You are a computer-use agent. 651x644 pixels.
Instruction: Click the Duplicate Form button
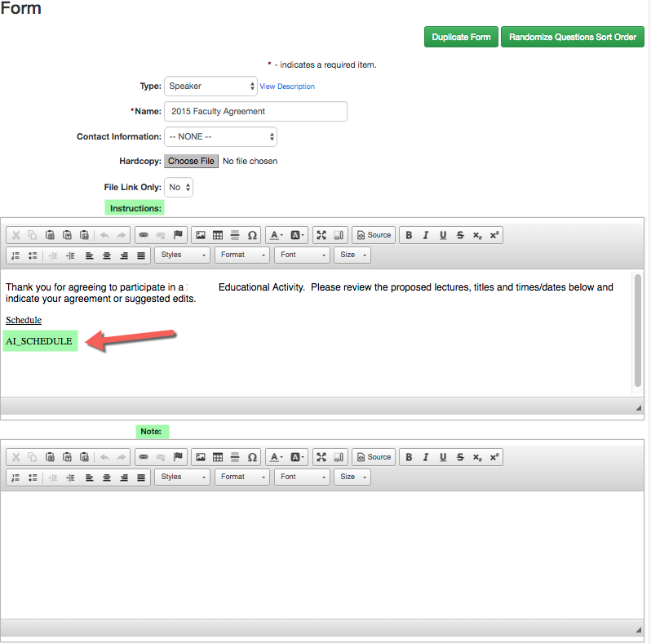point(461,37)
